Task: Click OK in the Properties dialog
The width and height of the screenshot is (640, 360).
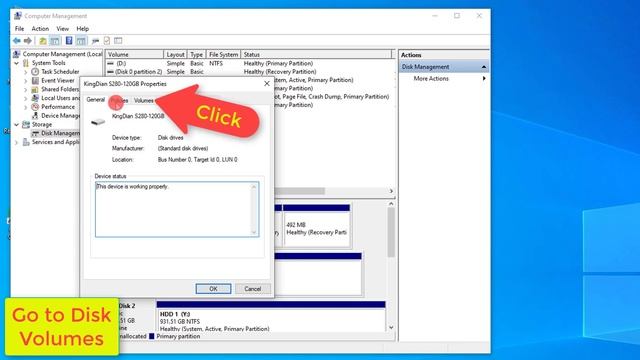Action: [x=213, y=289]
